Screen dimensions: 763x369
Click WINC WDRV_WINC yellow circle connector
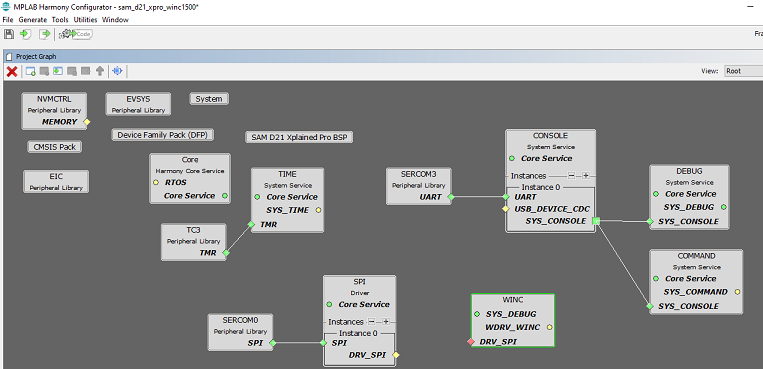[549, 327]
